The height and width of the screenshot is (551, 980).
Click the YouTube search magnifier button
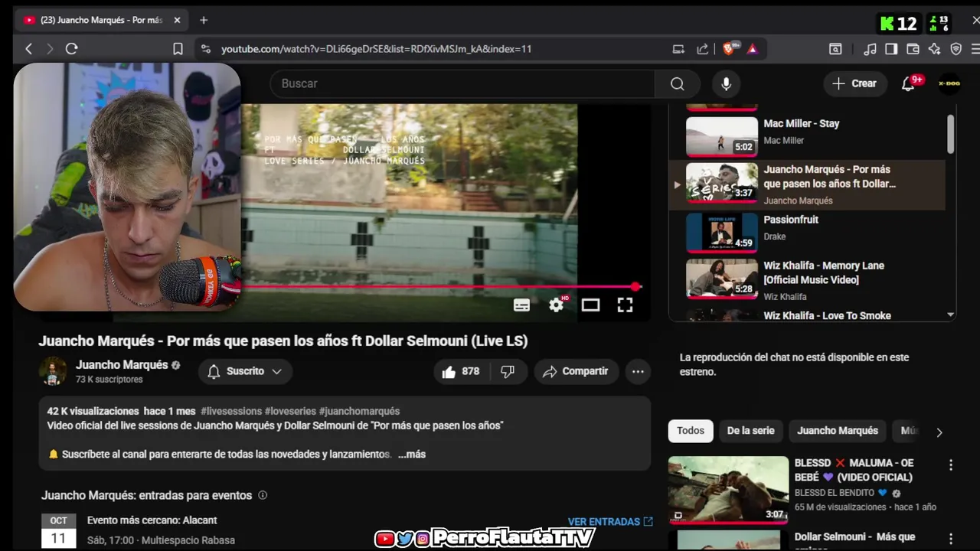[678, 83]
